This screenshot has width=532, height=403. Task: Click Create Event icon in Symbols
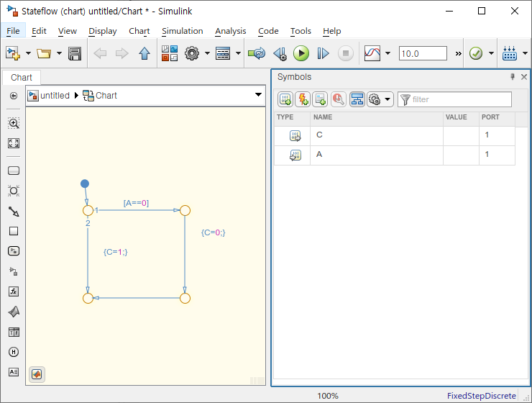303,99
